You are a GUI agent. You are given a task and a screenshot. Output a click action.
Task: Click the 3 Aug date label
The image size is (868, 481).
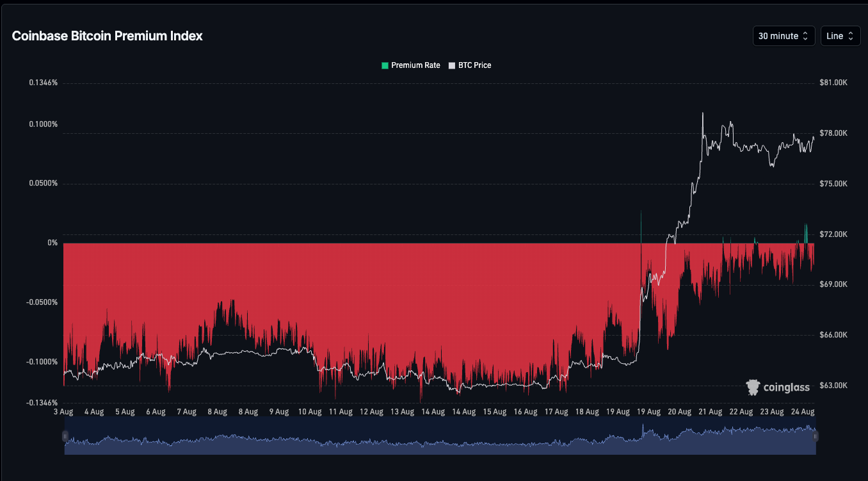tap(63, 412)
